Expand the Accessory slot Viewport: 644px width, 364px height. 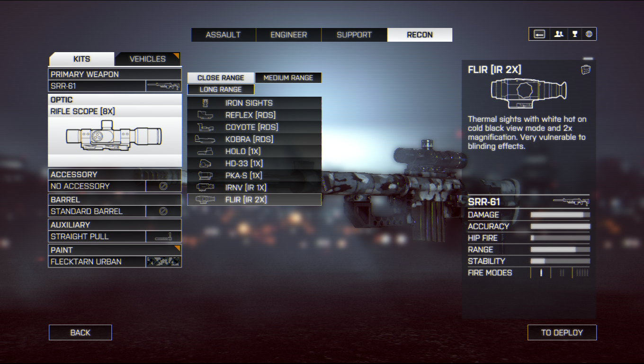[115, 181]
